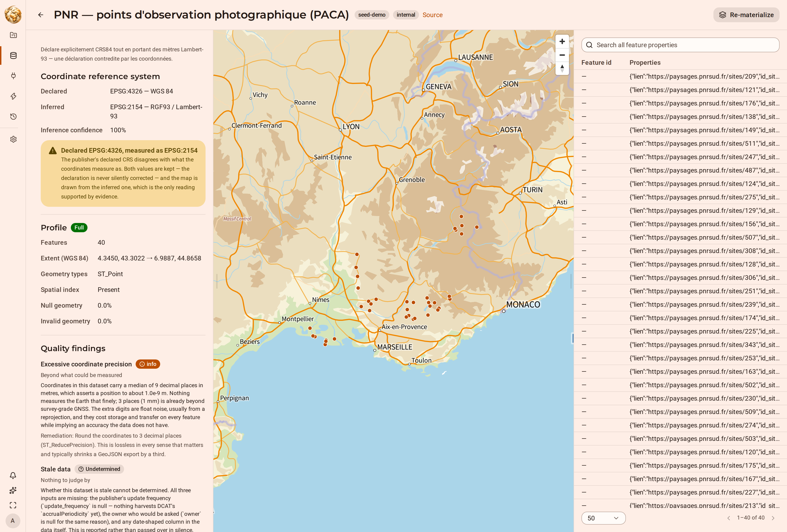
Task: Click the Re-materialize button
Action: (746, 15)
